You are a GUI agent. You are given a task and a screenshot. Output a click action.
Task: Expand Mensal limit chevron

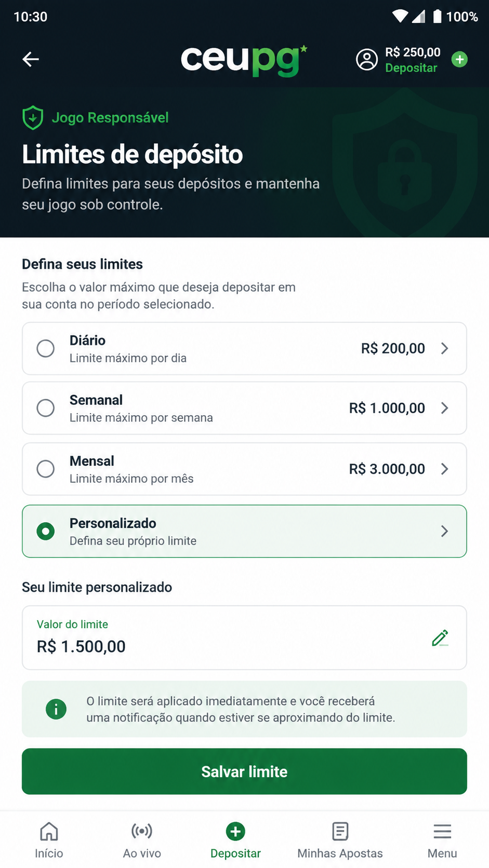click(x=444, y=469)
